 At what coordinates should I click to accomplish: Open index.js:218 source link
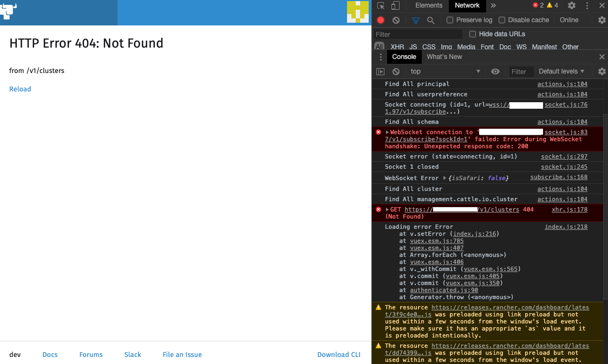pos(566,227)
